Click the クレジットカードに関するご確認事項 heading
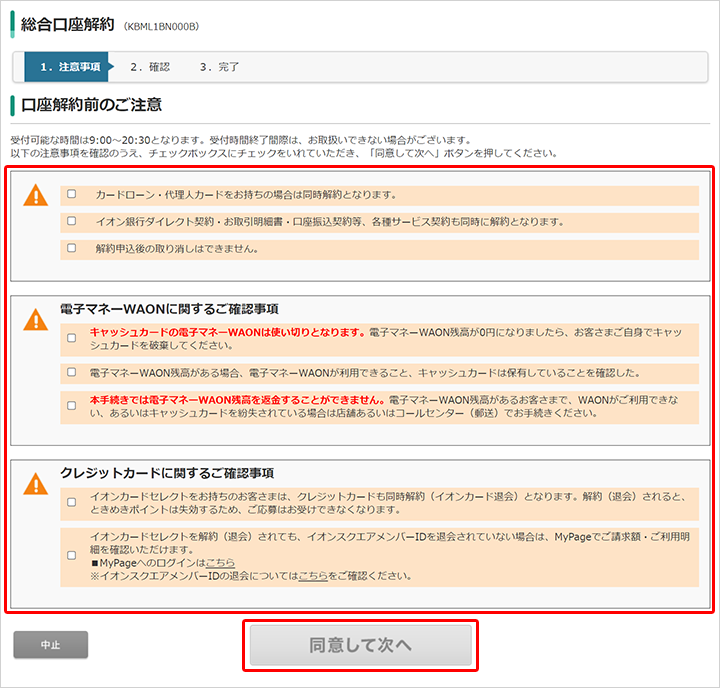720x688 pixels. click(167, 473)
